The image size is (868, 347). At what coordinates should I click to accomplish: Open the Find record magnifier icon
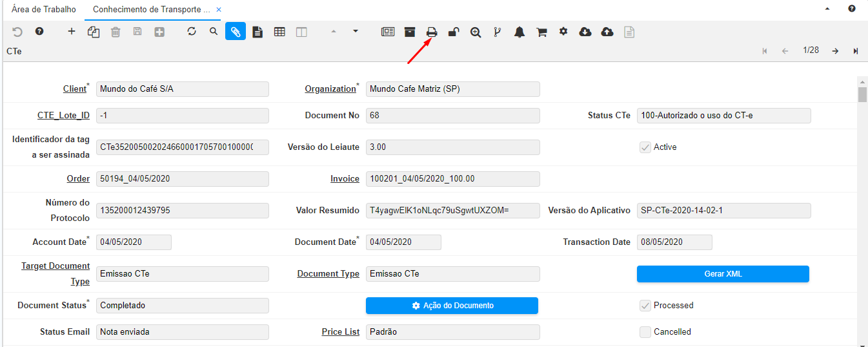[214, 31]
